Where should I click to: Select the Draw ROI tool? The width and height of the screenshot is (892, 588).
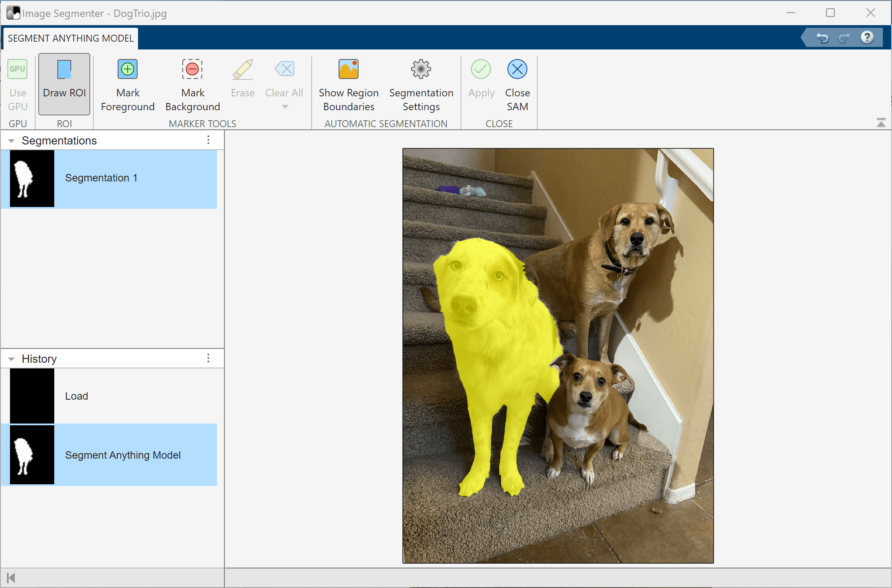pos(64,84)
